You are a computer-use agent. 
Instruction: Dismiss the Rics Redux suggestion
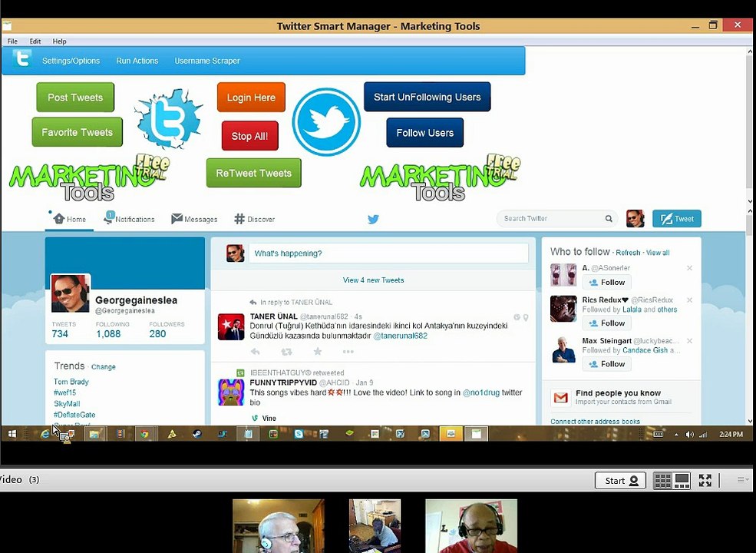coord(689,300)
